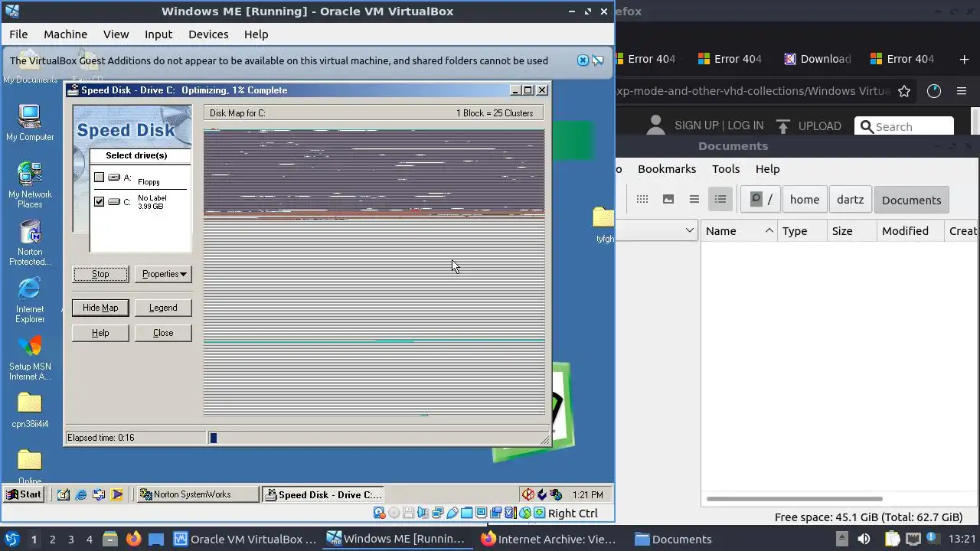The image size is (980, 551).
Task: Click the Media Player quick launch icon
Action: pyautogui.click(x=116, y=494)
